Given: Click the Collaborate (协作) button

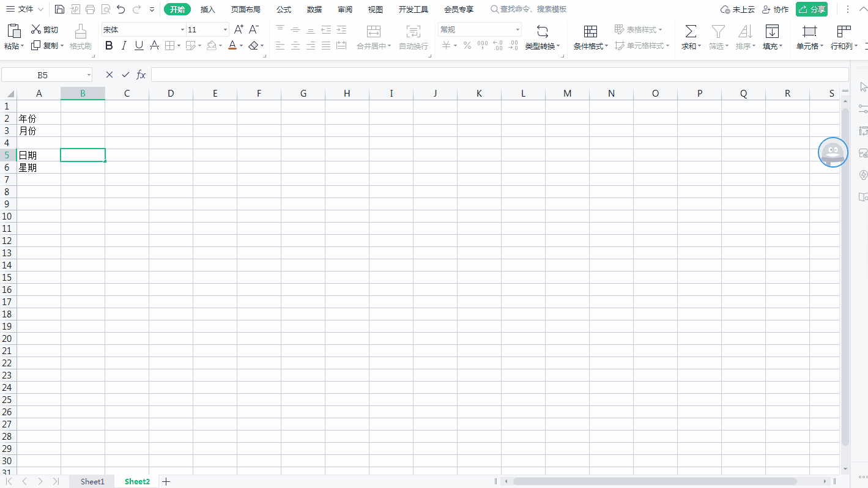Looking at the screenshot, I should point(776,9).
